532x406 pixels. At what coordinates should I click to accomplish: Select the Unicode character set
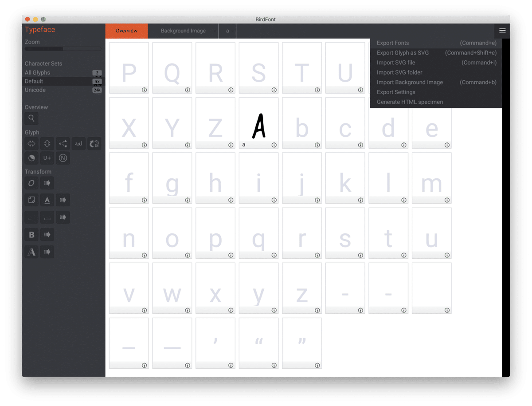[x=63, y=90]
